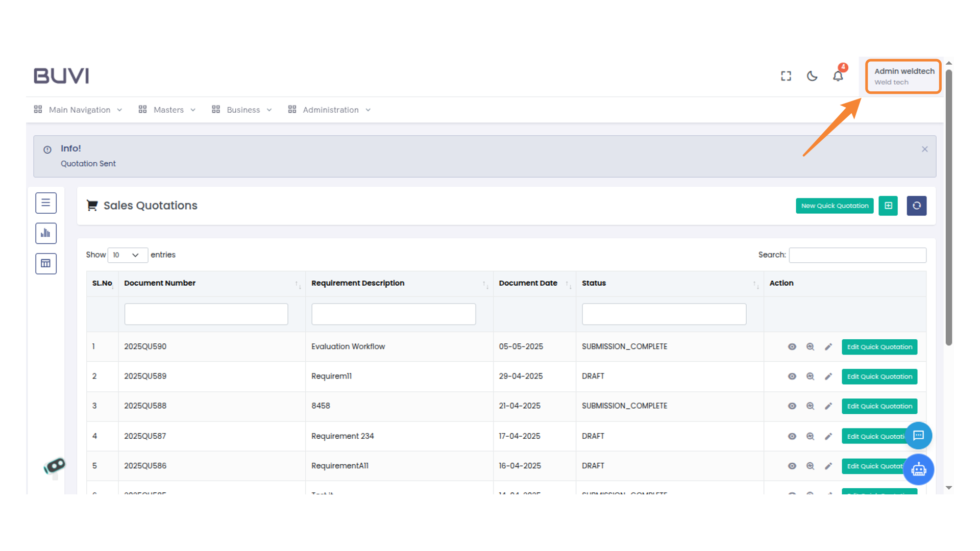Dismiss the Quotation Sent info alert
Viewport: 980px width, 551px height.
tap(924, 149)
